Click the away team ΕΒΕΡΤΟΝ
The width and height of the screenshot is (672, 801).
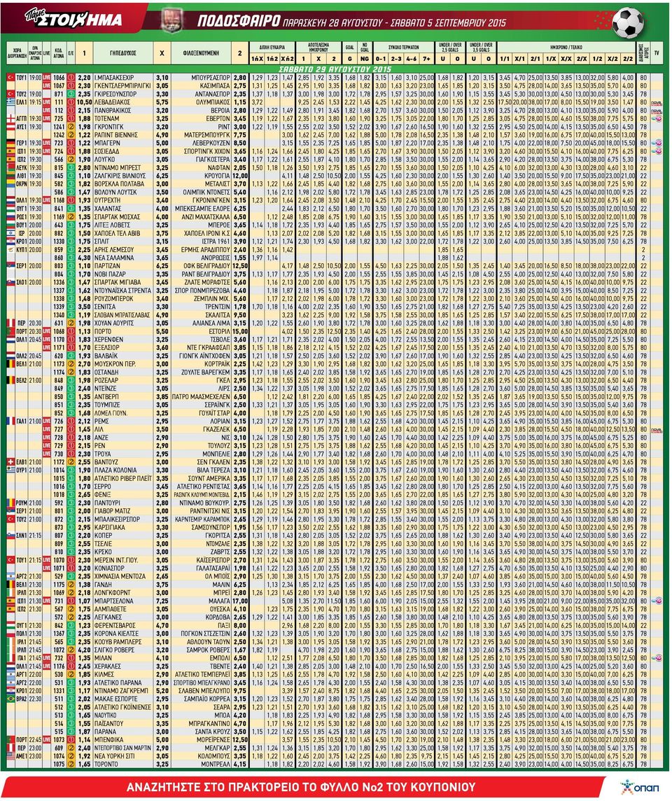pos(218,118)
